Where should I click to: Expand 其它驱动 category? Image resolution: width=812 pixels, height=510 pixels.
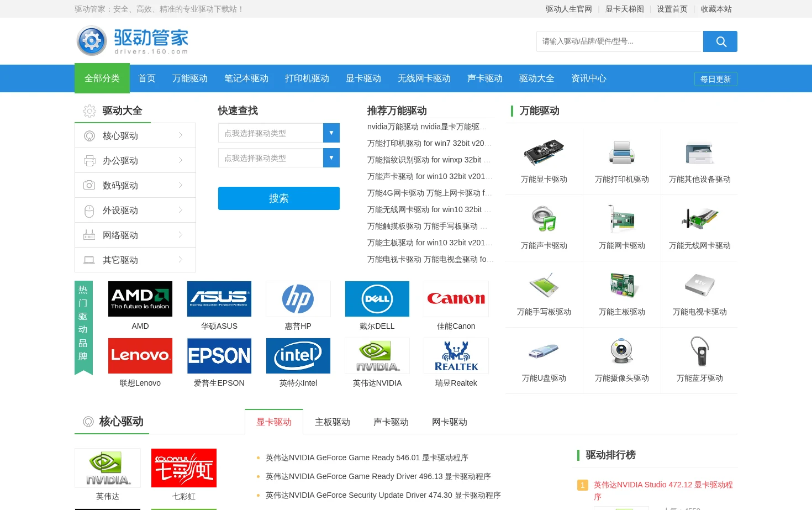tap(135, 260)
